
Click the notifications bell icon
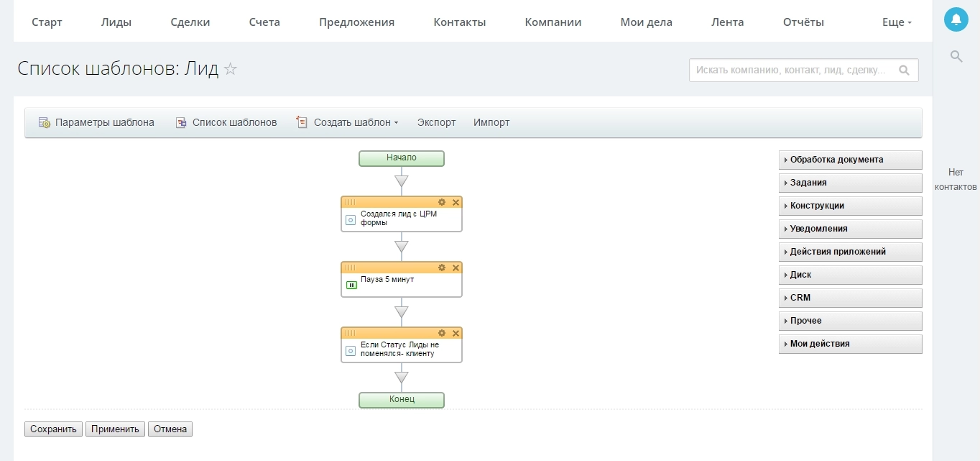[x=956, y=20]
